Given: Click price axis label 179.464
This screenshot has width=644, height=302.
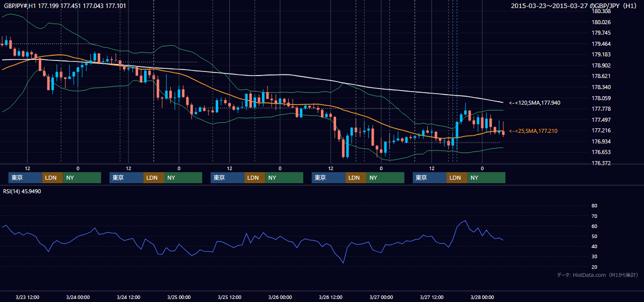Looking at the screenshot, I should tap(601, 44).
